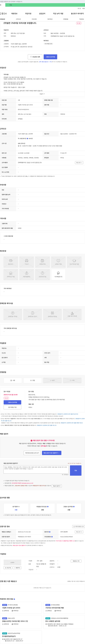This screenshot has height=644, width=85.
Task: Click the 장애인용 화장실 facility icon
Action: pos(52,314)
